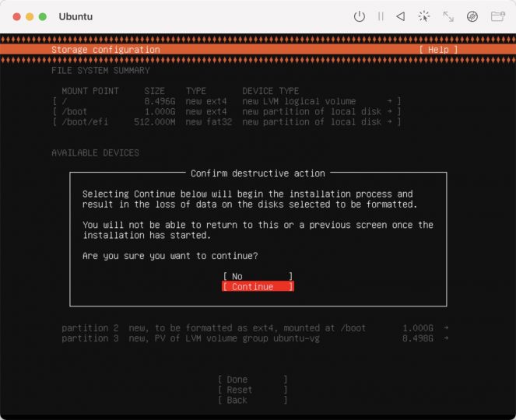The width and height of the screenshot is (516, 420).
Task: Click the VM power icon
Action: click(359, 16)
